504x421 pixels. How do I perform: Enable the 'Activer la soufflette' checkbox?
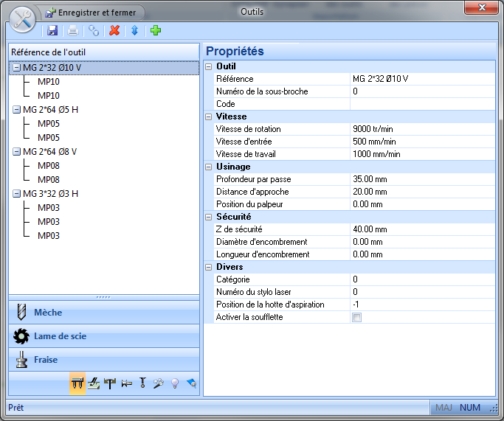[357, 318]
